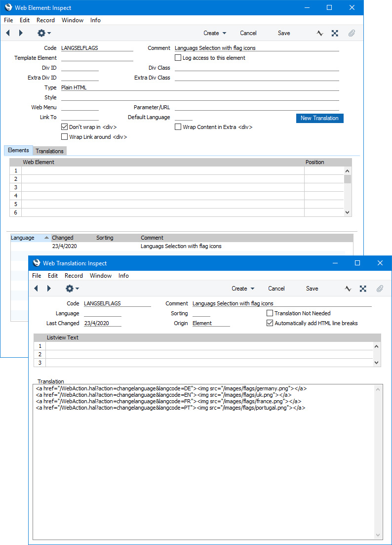This screenshot has width=392, height=545.
Task: Switch to the Translations tab
Action: pos(49,151)
